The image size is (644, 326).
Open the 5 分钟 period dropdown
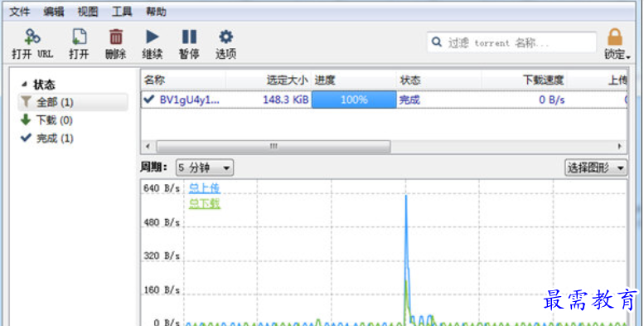[205, 168]
